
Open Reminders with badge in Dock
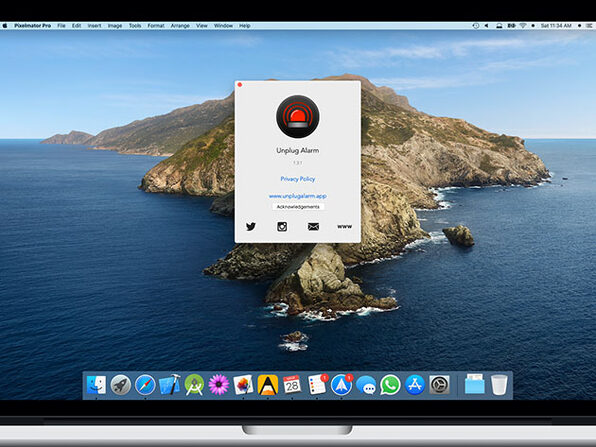click(317, 385)
